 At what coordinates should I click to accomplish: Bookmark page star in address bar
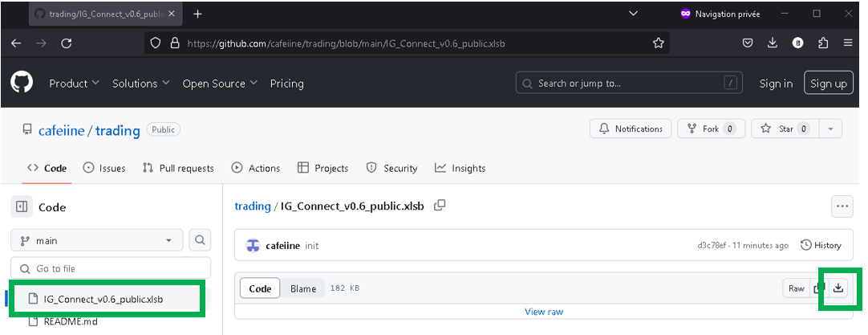659,43
